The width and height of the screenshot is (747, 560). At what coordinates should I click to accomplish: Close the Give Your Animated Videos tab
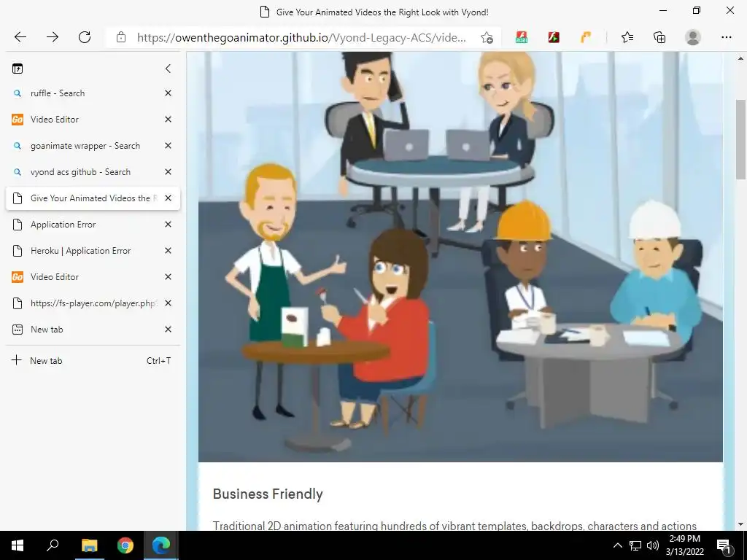pos(168,198)
